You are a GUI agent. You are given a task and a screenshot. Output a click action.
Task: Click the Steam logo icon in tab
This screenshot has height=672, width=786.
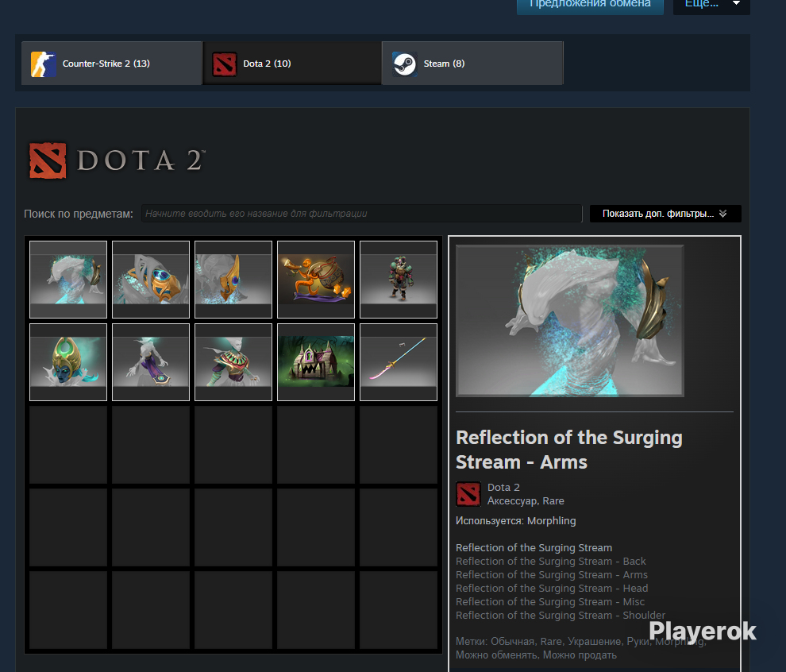[x=405, y=64]
